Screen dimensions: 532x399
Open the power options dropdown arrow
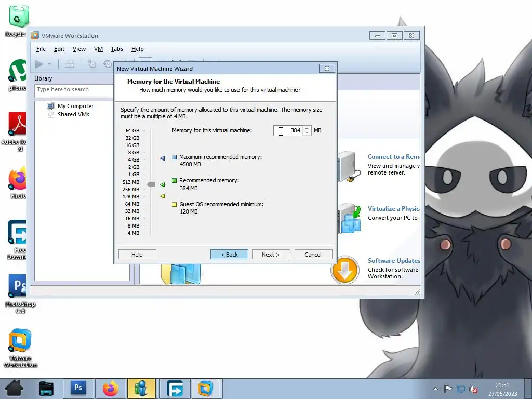(x=49, y=64)
